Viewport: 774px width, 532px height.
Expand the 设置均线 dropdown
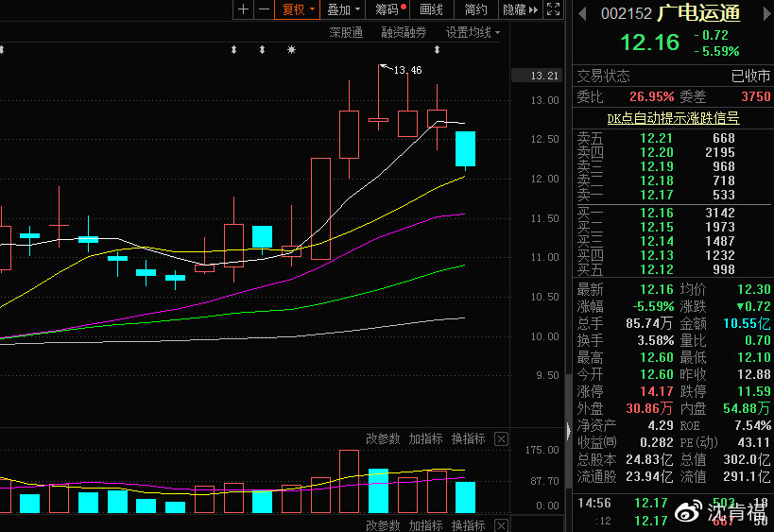coord(473,32)
